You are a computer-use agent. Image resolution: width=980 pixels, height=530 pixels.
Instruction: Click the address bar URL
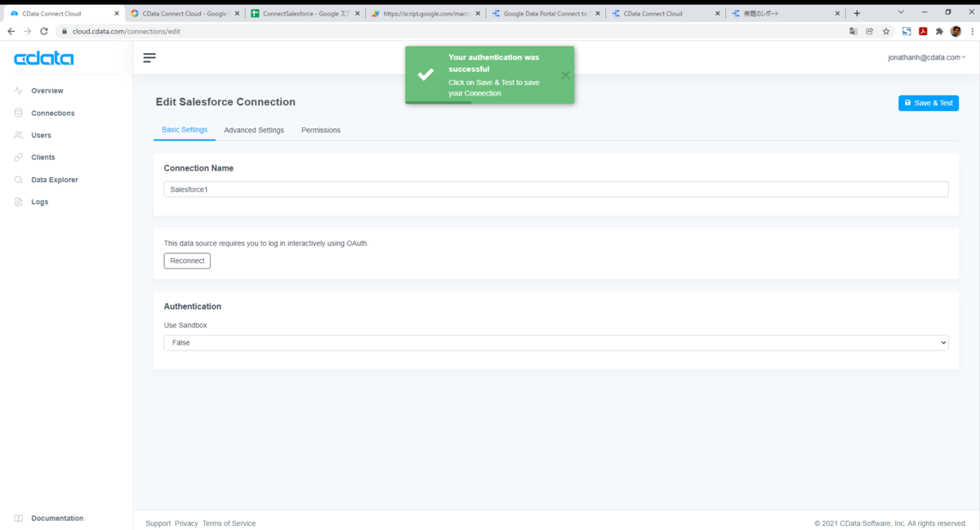127,31
